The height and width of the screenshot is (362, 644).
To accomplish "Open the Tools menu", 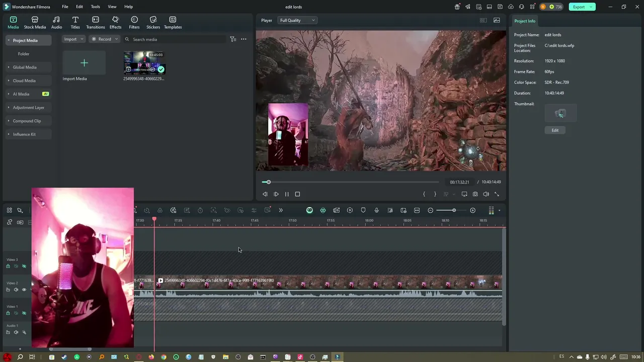I will 95,7.
